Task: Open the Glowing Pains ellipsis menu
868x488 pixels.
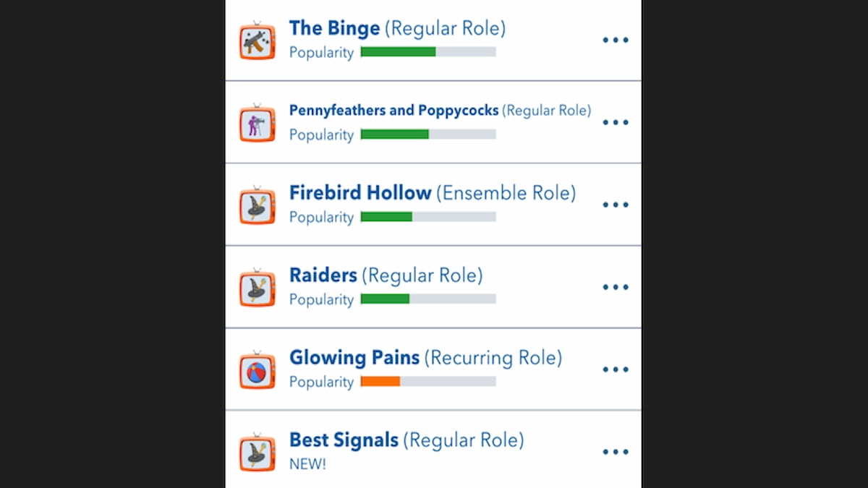Action: pos(616,369)
